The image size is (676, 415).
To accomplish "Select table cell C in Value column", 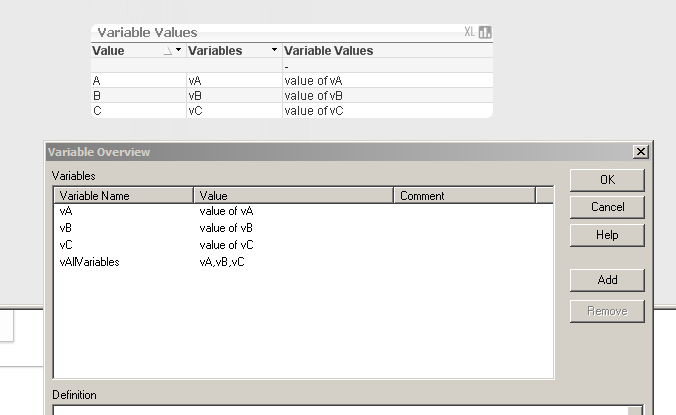I will [x=138, y=111].
